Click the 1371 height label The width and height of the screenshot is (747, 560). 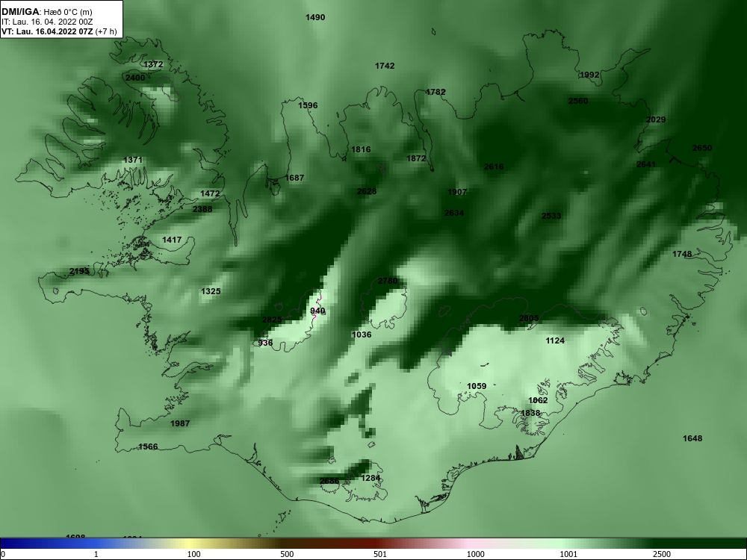[x=133, y=160]
